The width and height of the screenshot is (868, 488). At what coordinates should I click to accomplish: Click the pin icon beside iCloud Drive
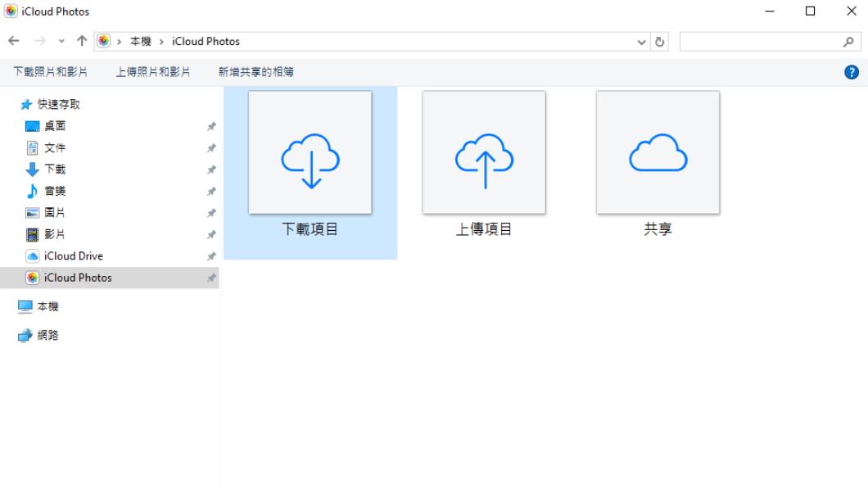[x=211, y=256]
